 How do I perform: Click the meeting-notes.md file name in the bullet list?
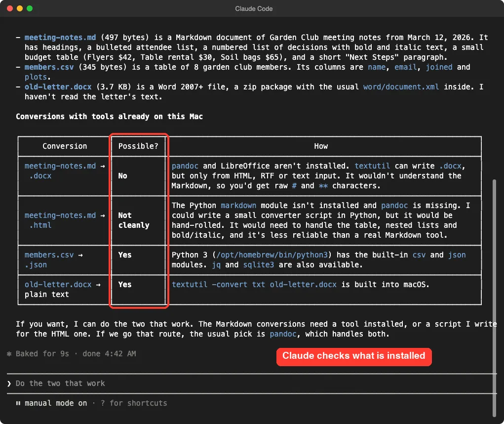pyautogui.click(x=60, y=38)
